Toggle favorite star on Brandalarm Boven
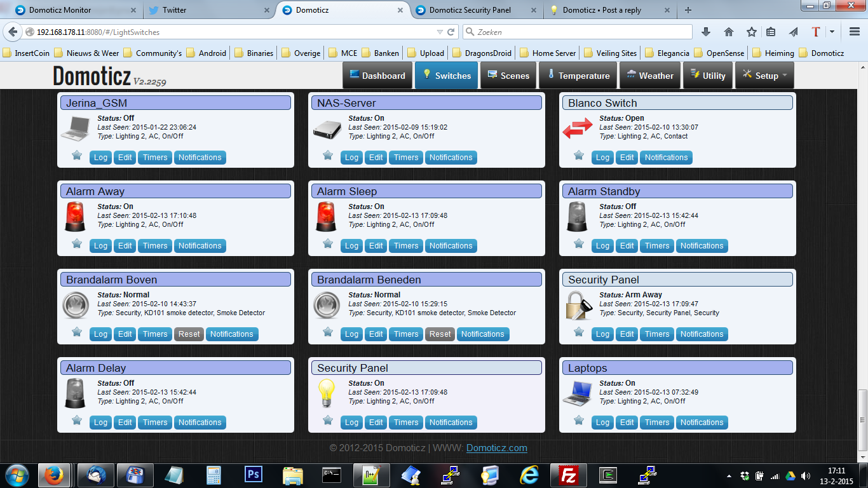Image resolution: width=868 pixels, height=488 pixels. [x=77, y=332]
